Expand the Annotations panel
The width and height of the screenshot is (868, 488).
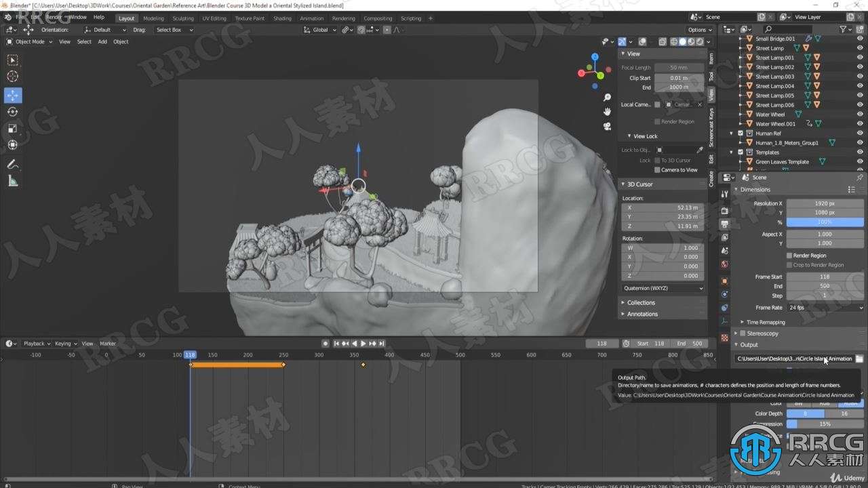642,314
